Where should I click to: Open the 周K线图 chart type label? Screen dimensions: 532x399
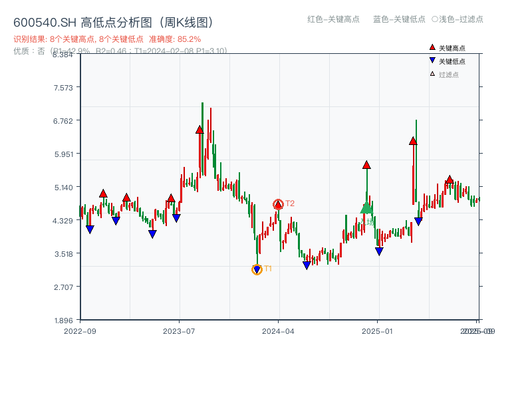click(x=186, y=21)
